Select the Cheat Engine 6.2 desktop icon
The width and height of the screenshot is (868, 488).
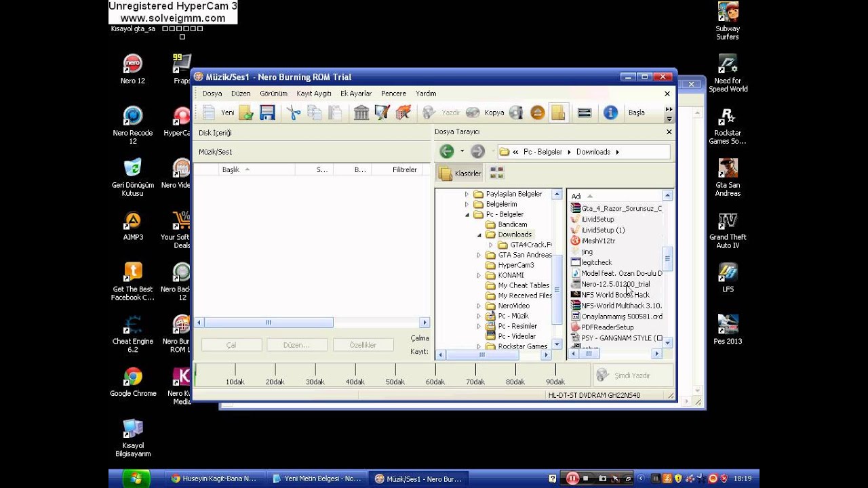[x=133, y=334]
